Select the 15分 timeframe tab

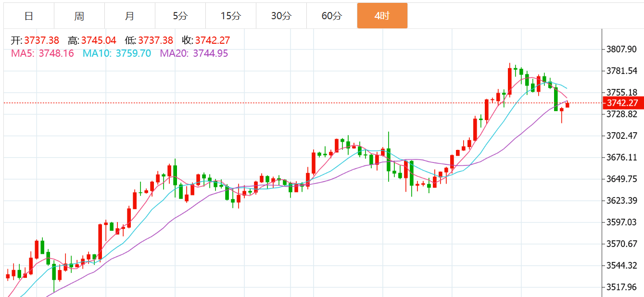click(231, 16)
